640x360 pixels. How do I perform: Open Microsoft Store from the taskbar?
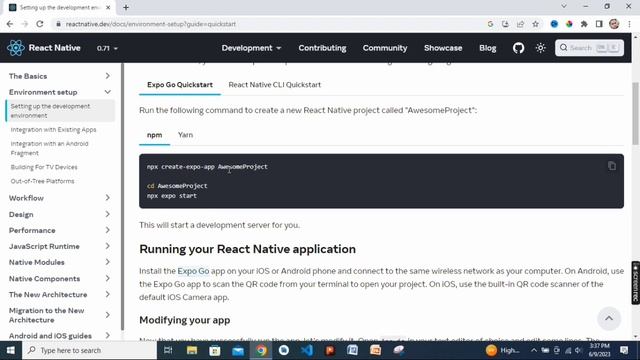coord(215,350)
